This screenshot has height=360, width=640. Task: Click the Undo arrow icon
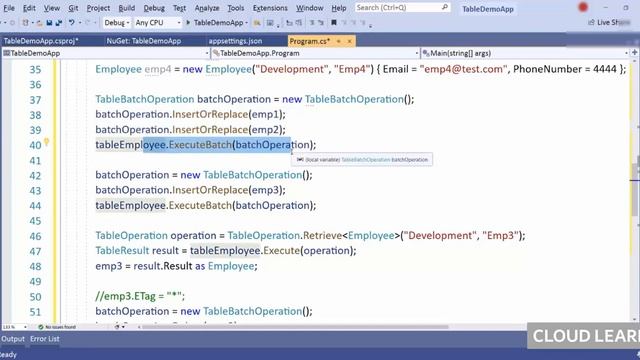point(72,22)
